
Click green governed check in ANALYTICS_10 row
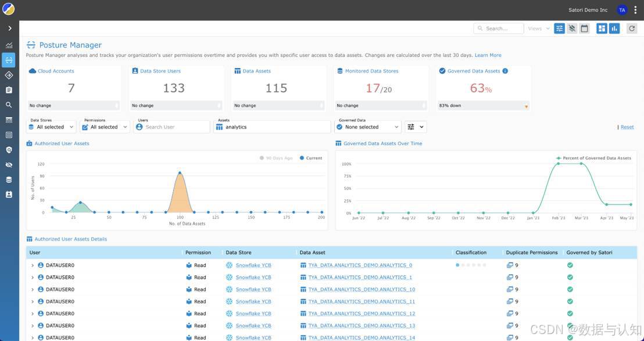(570, 289)
